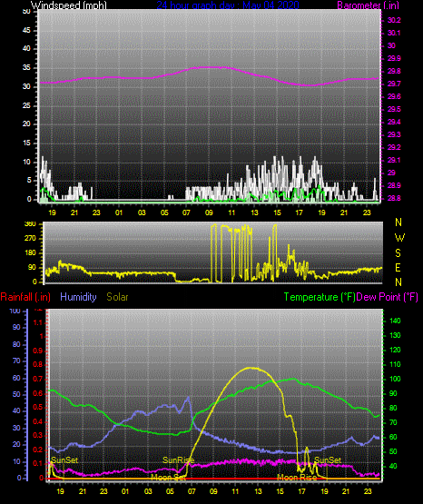
Task: Click the 140 temperature axis value
Action: point(395,321)
